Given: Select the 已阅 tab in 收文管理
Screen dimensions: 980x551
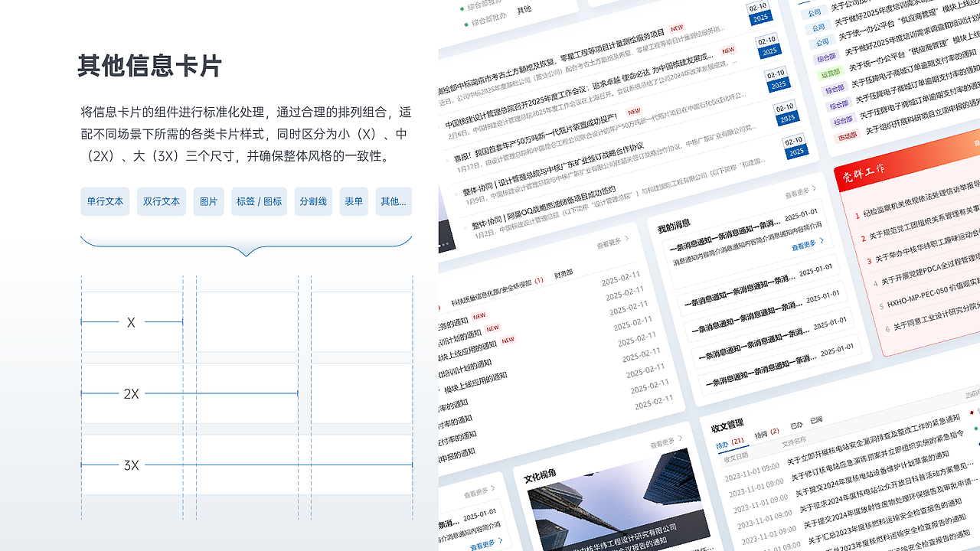Looking at the screenshot, I should (817, 421).
